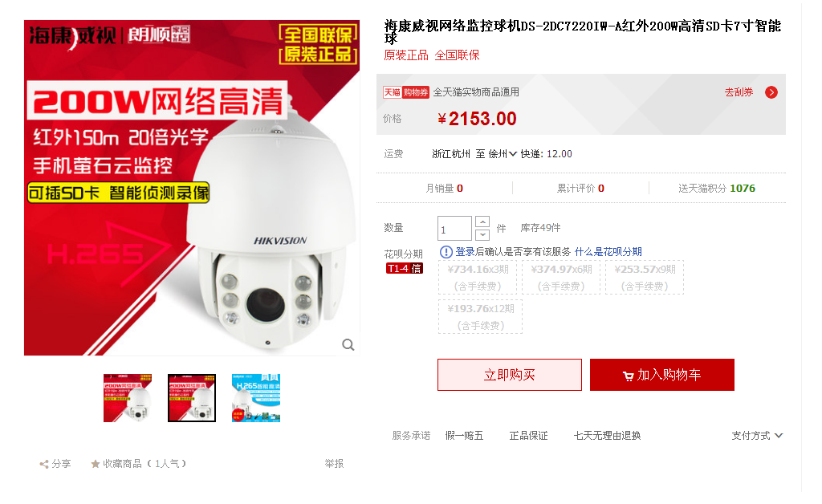
Task: Click the 天猫购物券 badge icon
Action: [406, 93]
